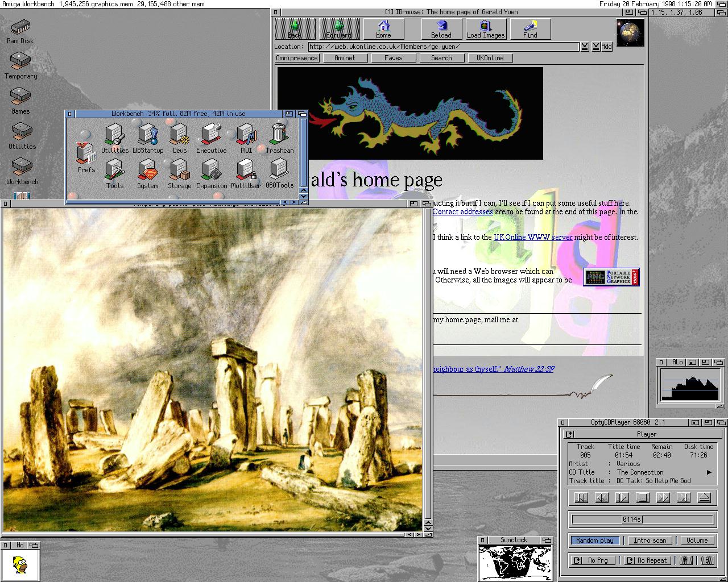Click the Load Images button

coord(486,28)
